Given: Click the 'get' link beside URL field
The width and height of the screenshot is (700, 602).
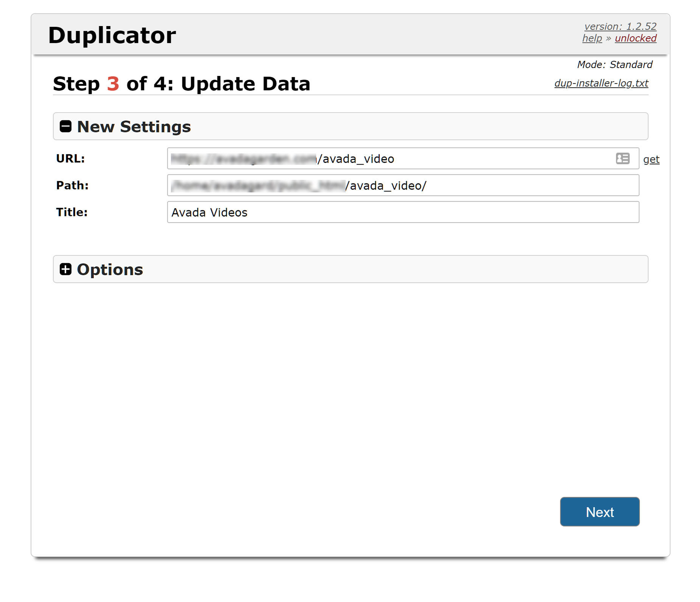Looking at the screenshot, I should click(x=651, y=159).
